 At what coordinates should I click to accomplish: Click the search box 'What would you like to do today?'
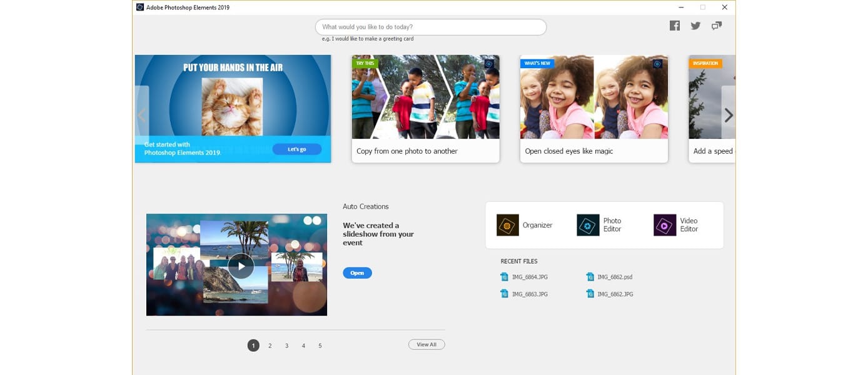[431, 27]
